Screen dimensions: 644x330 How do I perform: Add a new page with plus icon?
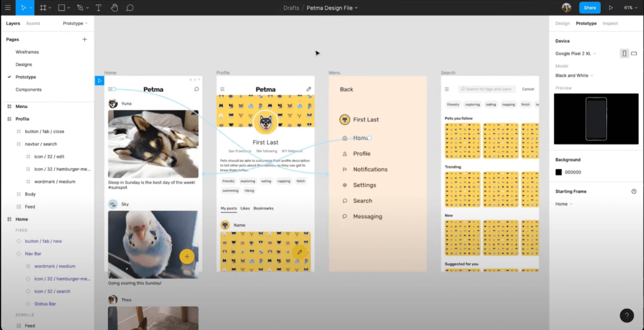pyautogui.click(x=84, y=39)
